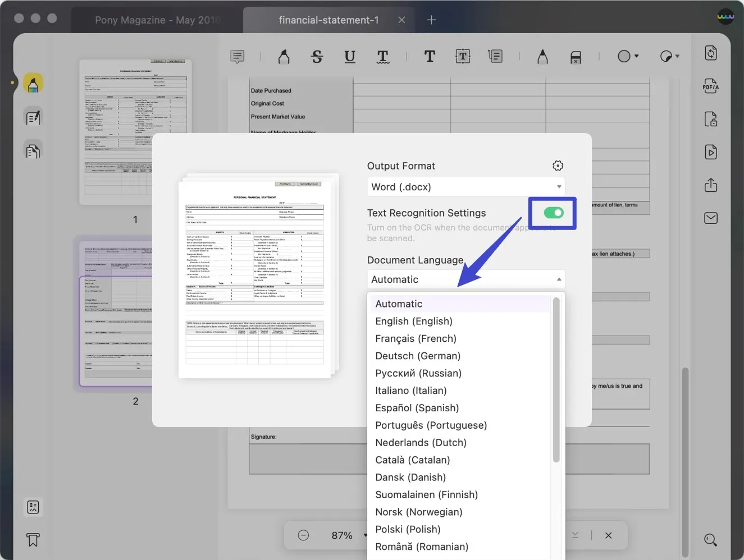Image resolution: width=744 pixels, height=560 pixels.
Task: Open the Sticky Note comment tool
Action: (237, 56)
